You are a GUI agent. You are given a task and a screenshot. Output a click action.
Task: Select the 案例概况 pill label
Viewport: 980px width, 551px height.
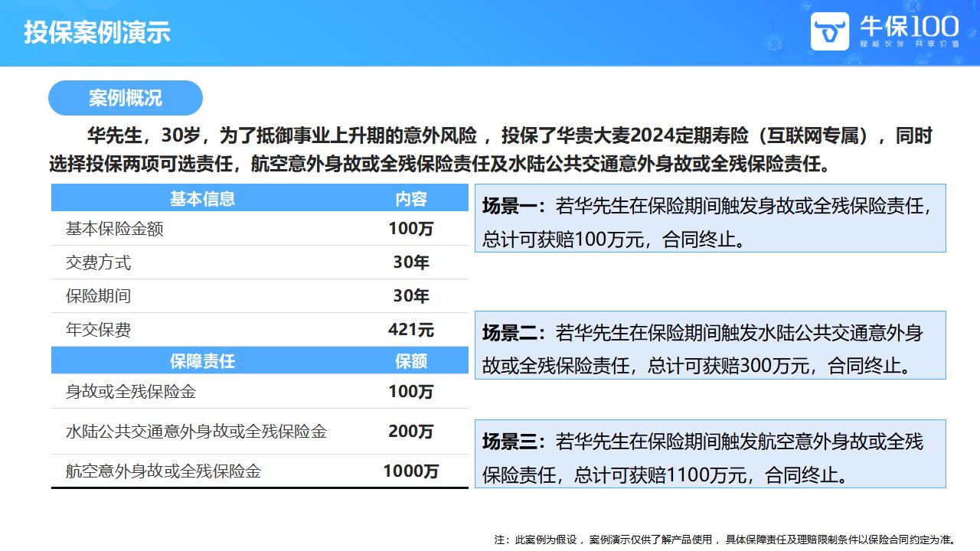click(125, 98)
